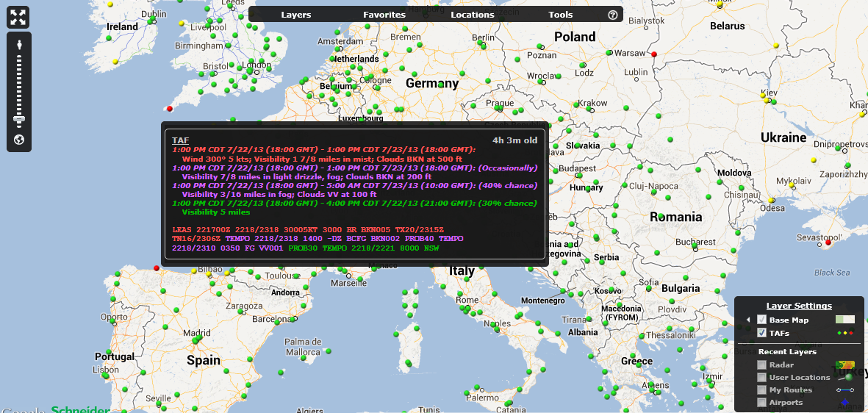
Task: Click the blue Airports diamond icon
Action: coord(845,403)
